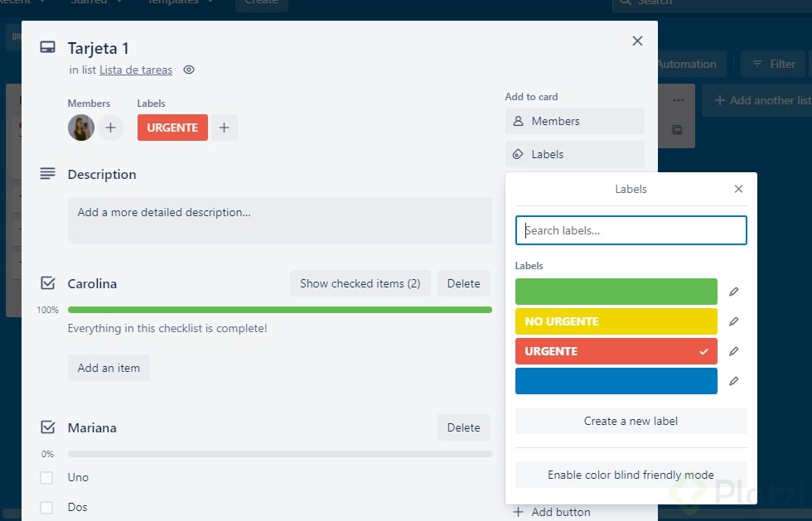Image resolution: width=812 pixels, height=521 pixels.
Task: Open the Filter menu on board
Action: click(x=773, y=64)
